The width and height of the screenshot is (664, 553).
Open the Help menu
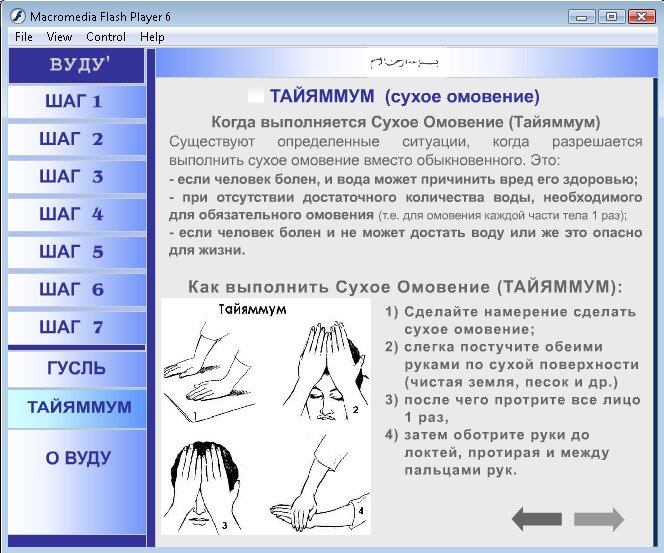click(x=152, y=37)
